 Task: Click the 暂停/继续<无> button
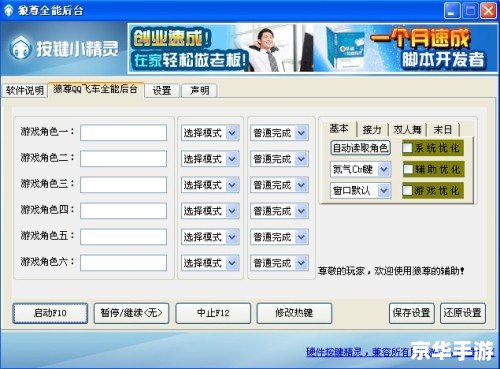[x=131, y=313]
